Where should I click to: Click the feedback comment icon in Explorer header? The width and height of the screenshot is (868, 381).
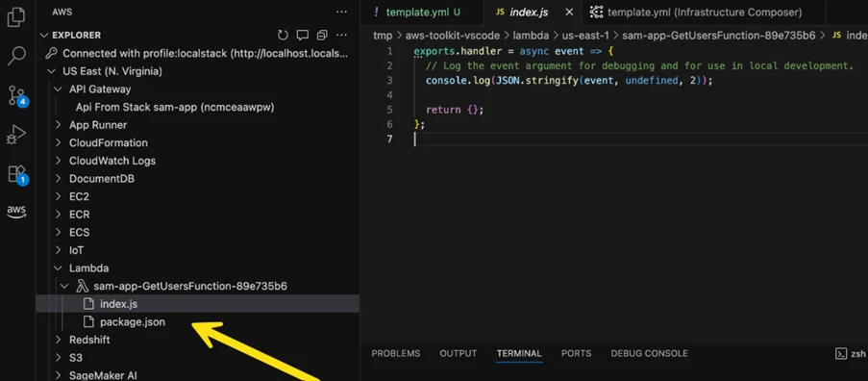click(x=302, y=36)
